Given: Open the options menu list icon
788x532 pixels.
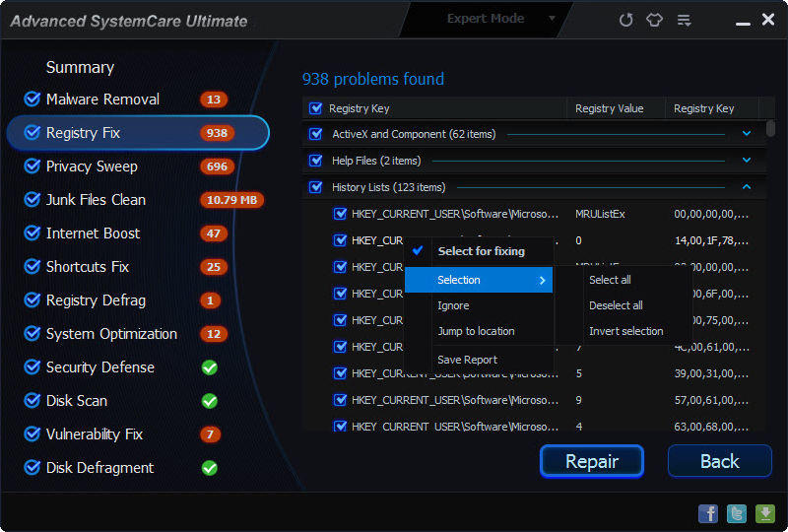Looking at the screenshot, I should click(684, 20).
